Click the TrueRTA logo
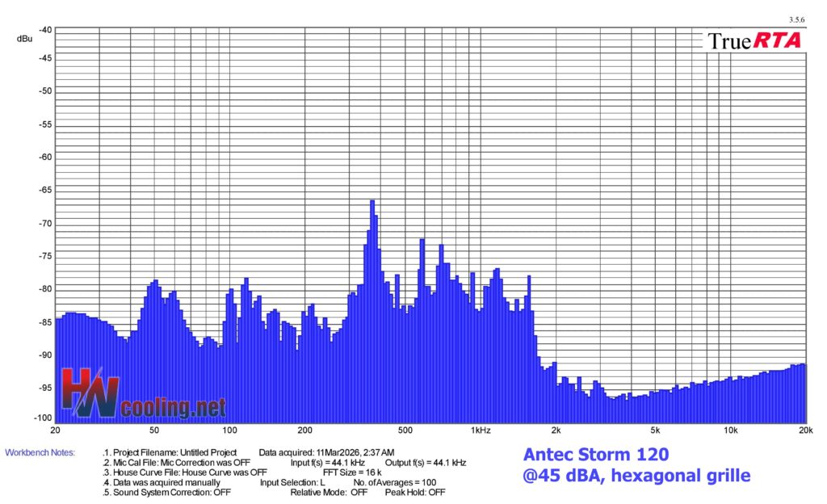The width and height of the screenshot is (827, 504). pos(754,40)
